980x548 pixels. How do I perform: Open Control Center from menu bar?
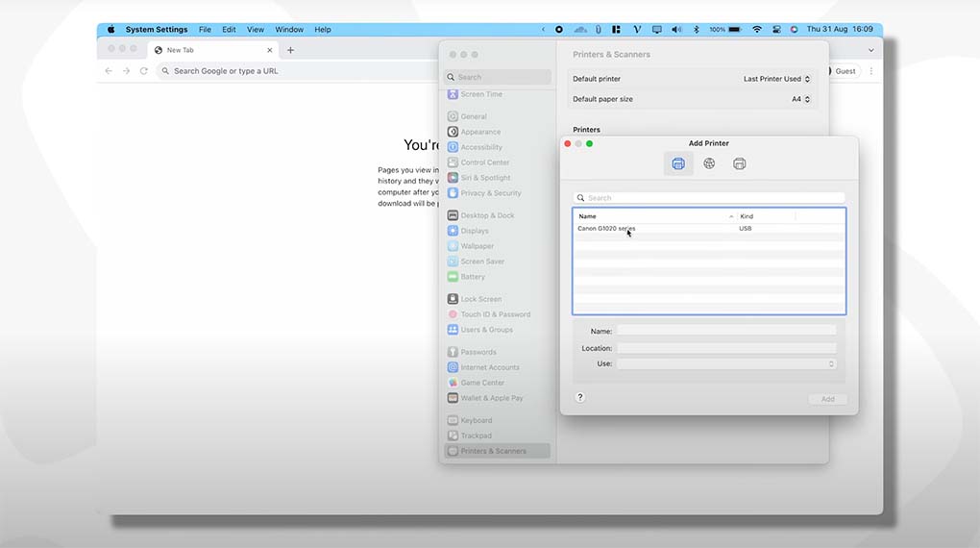click(776, 30)
